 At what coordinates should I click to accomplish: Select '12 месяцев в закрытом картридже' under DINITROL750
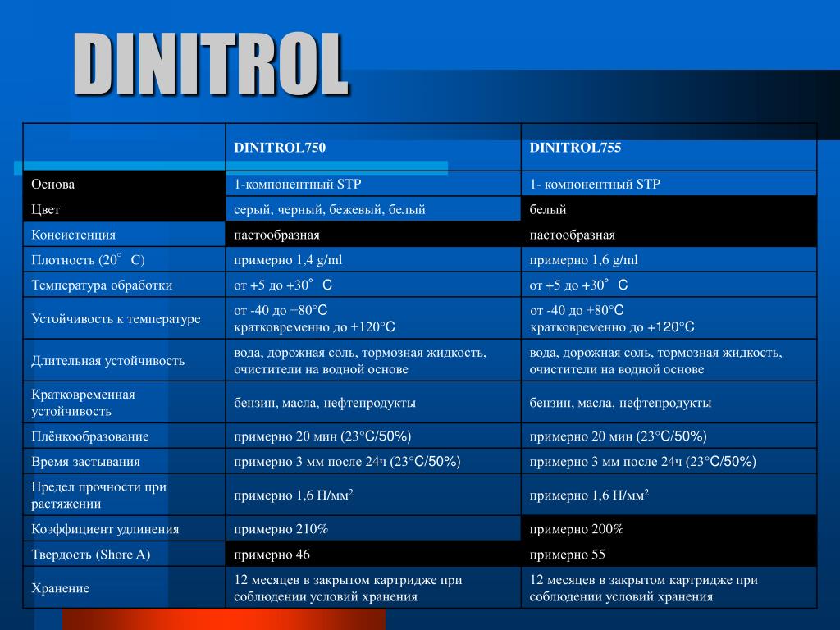(348, 588)
